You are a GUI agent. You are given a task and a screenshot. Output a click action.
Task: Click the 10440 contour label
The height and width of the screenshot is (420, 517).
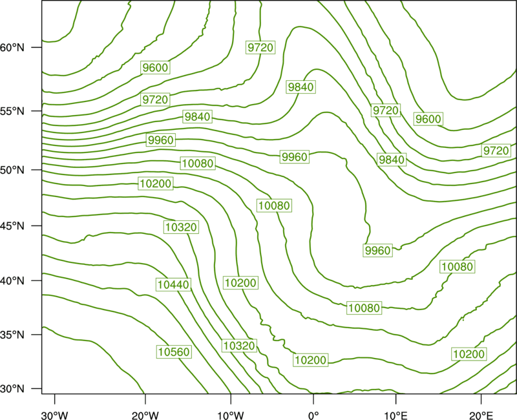click(x=174, y=284)
